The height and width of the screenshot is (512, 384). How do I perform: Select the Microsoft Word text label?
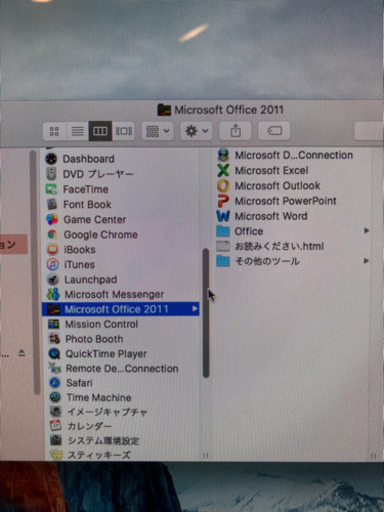pos(271,216)
